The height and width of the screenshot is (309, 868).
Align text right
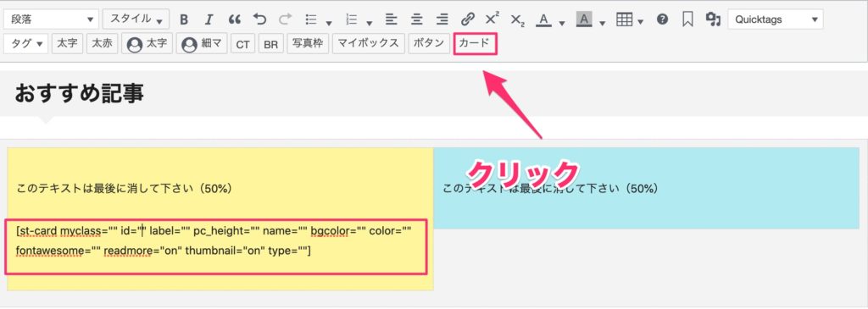point(442,20)
